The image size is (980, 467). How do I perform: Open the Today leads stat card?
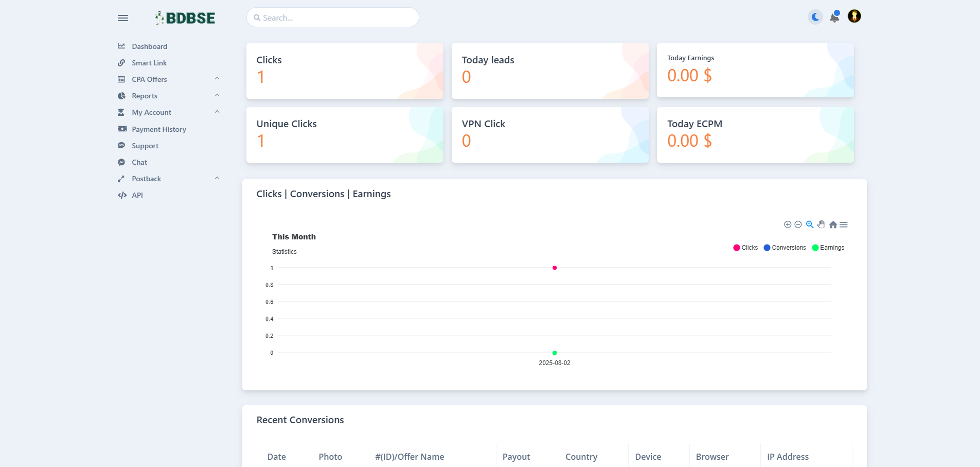point(550,71)
